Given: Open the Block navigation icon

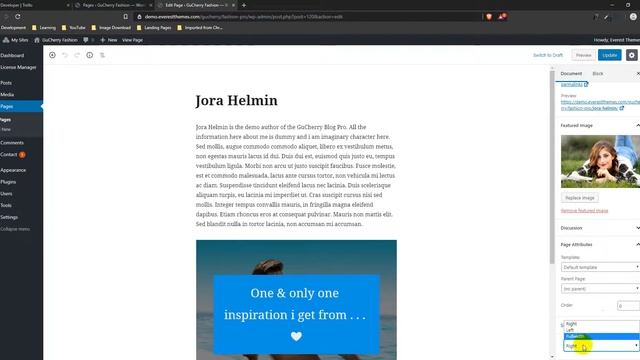Looking at the screenshot, I should (102, 55).
